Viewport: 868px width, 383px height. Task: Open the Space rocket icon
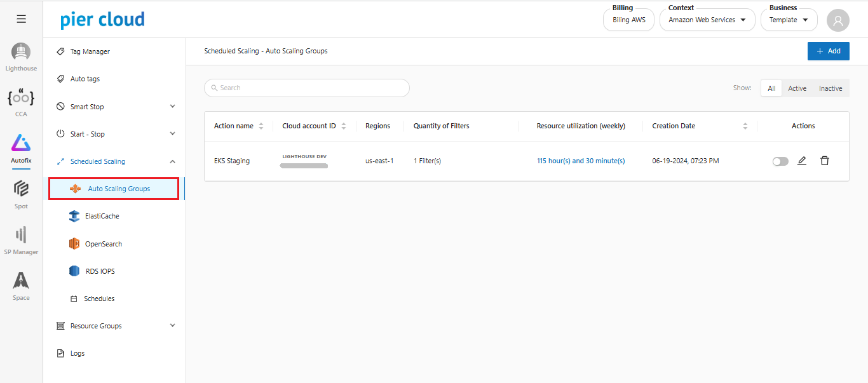[x=21, y=281]
